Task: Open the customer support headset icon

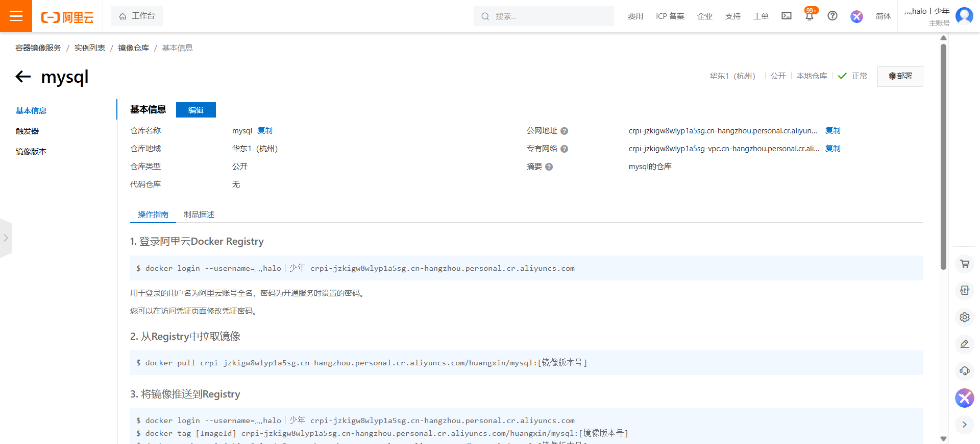Action: tap(964, 371)
